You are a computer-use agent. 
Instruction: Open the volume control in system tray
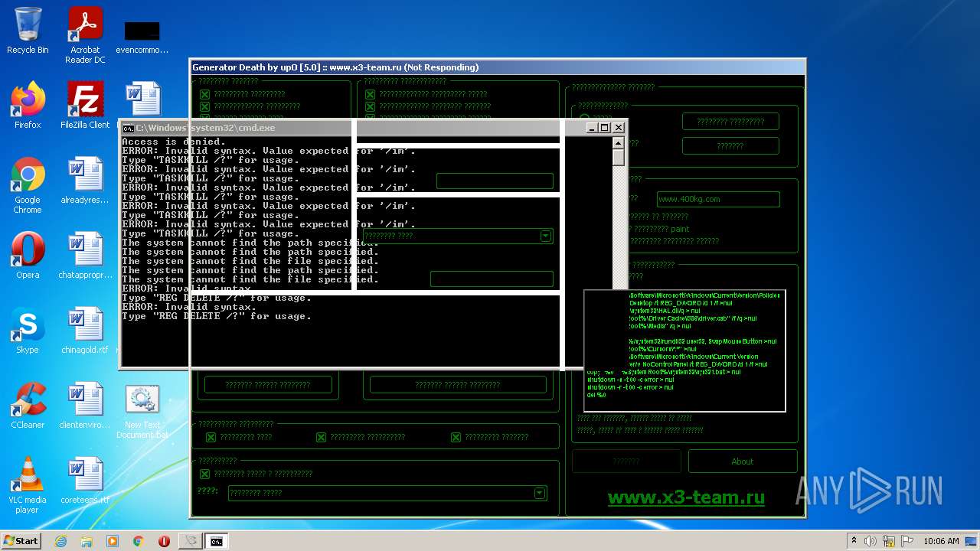(870, 541)
